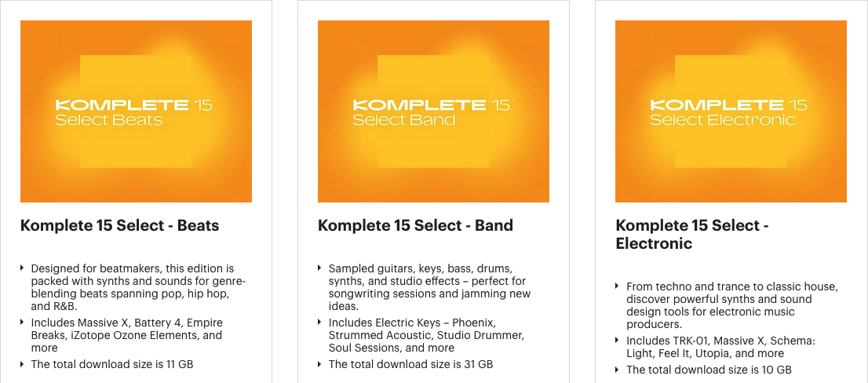Click the 'Select Electronic' subtitle on orange image
Viewport: 868px width, 383px height.
(722, 119)
